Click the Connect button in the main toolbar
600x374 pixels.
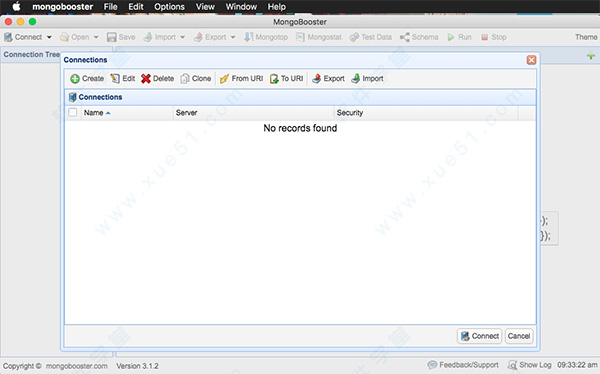pyautogui.click(x=23, y=37)
